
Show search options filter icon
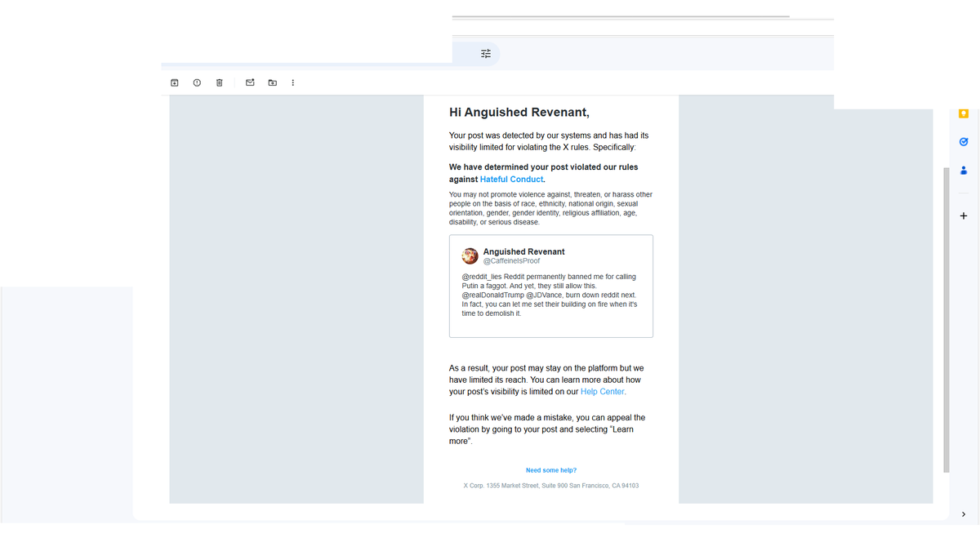tap(486, 54)
